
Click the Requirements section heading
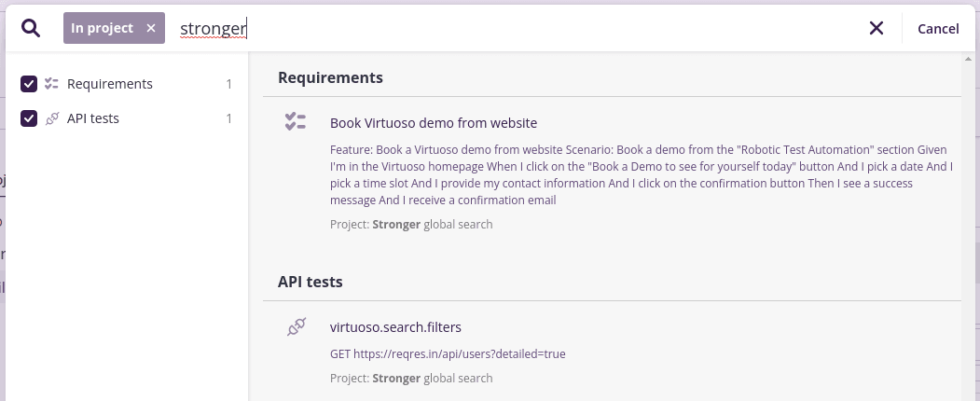[331, 77]
